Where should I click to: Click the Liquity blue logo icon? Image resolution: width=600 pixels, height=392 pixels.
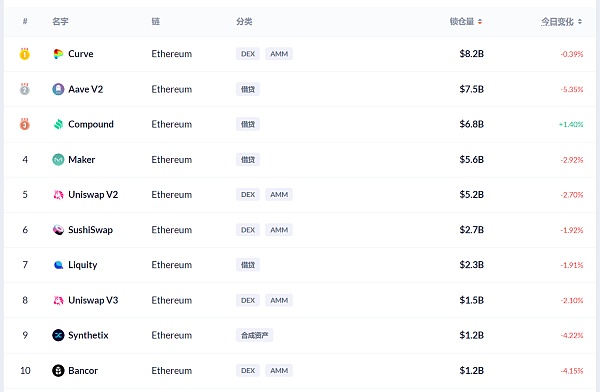click(58, 265)
